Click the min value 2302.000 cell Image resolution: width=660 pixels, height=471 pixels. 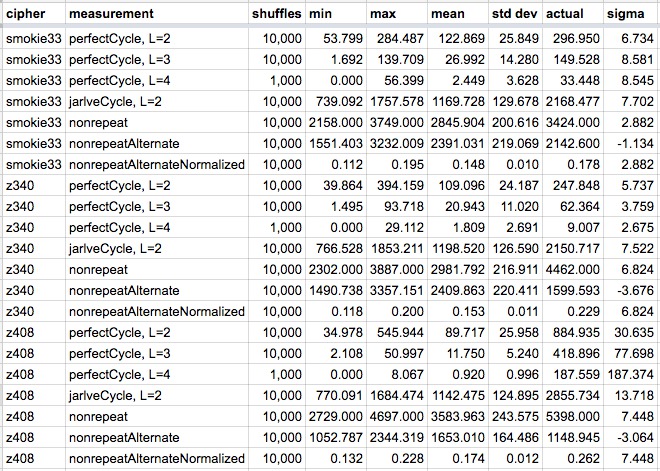tap(336, 269)
